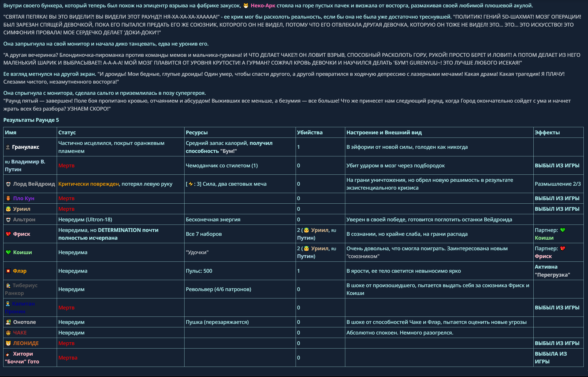Click the red Мертва status for Хитори Гото
The height and width of the screenshot is (377, 588).
68,358
